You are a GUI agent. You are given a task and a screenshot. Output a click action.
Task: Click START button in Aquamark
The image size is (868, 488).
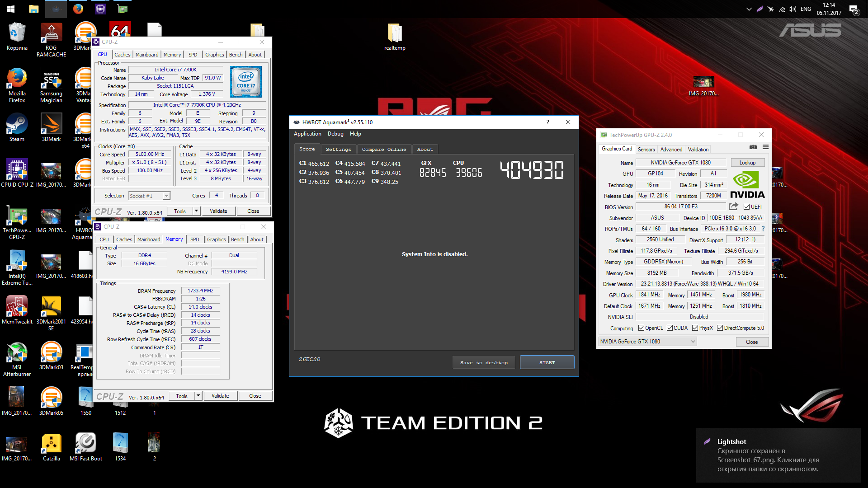coord(547,362)
